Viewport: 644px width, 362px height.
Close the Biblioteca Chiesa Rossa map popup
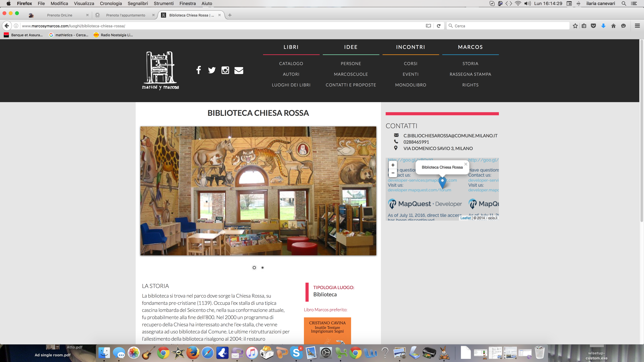point(466,164)
